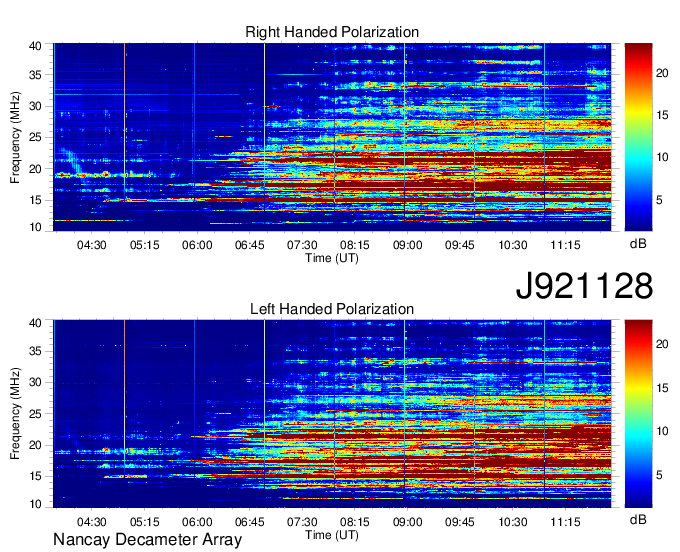680x552 pixels.
Task: Click the 10 MHz tick of top plot
Action: click(35, 227)
